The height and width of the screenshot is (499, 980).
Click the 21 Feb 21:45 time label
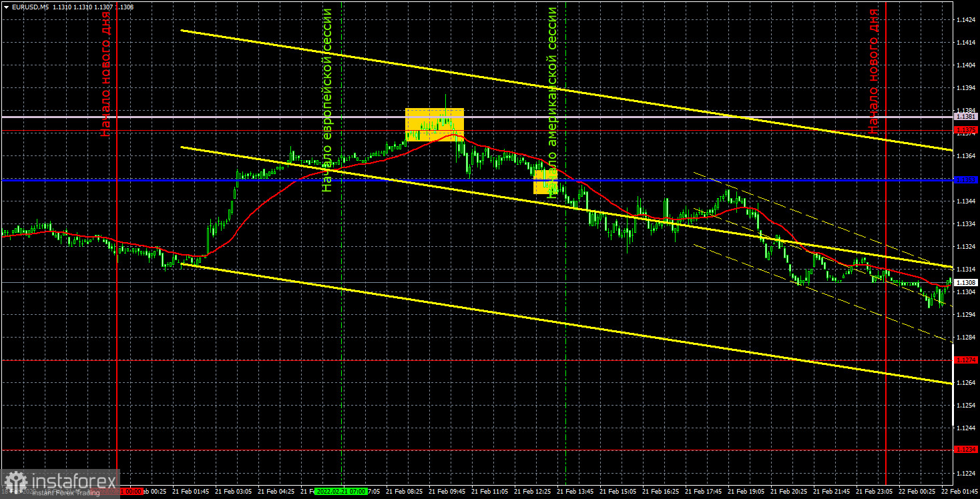pos(833,491)
